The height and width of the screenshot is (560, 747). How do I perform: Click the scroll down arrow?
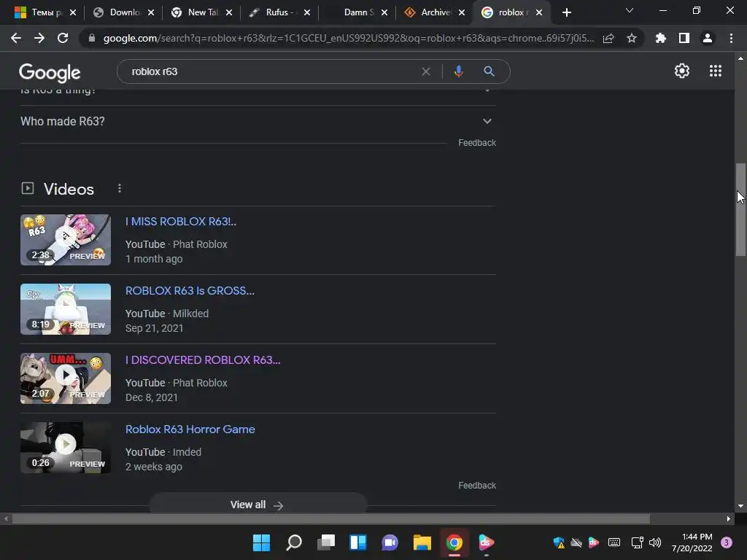coord(740,506)
